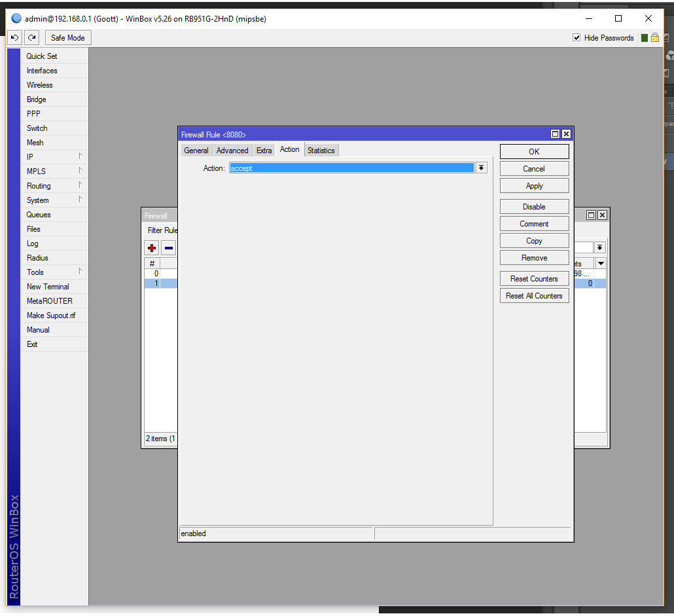Select row 0 in Firewall list
The height and width of the screenshot is (616, 674).
coord(161,274)
